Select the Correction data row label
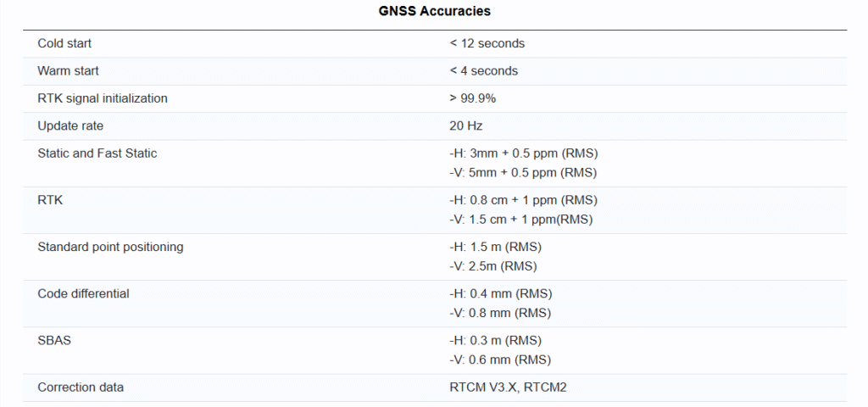Viewport: 868px width, 407px height. click(x=81, y=387)
